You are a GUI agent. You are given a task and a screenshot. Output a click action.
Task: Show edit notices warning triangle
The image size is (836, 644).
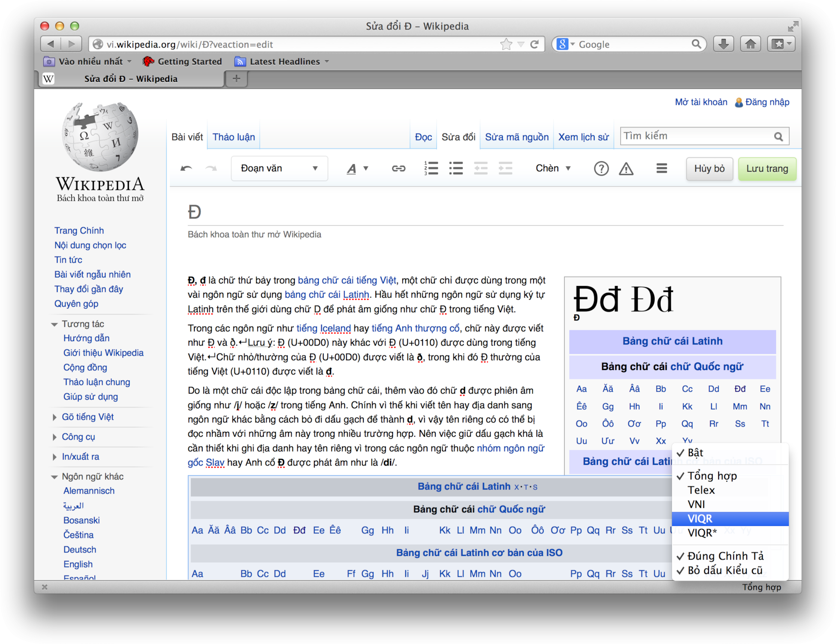click(x=626, y=168)
